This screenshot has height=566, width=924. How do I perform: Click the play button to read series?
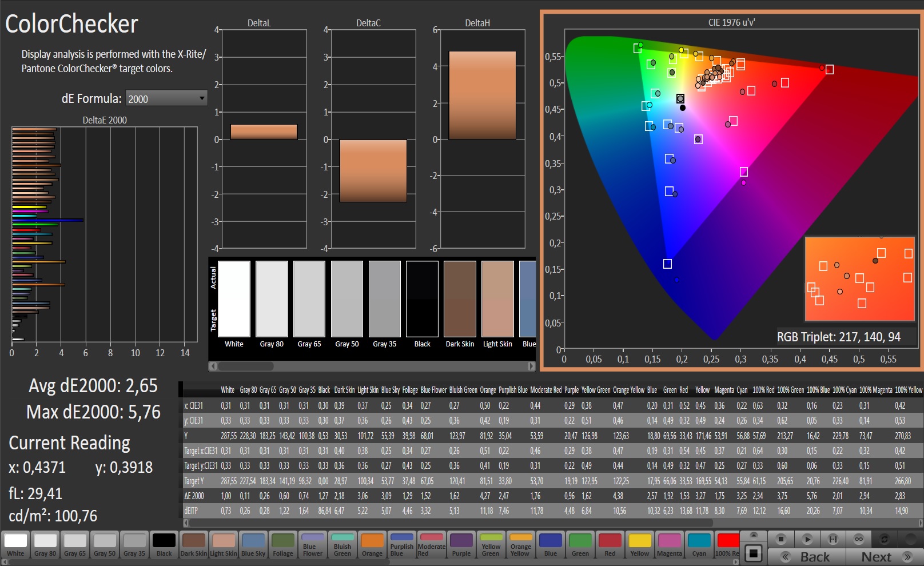coord(807,539)
